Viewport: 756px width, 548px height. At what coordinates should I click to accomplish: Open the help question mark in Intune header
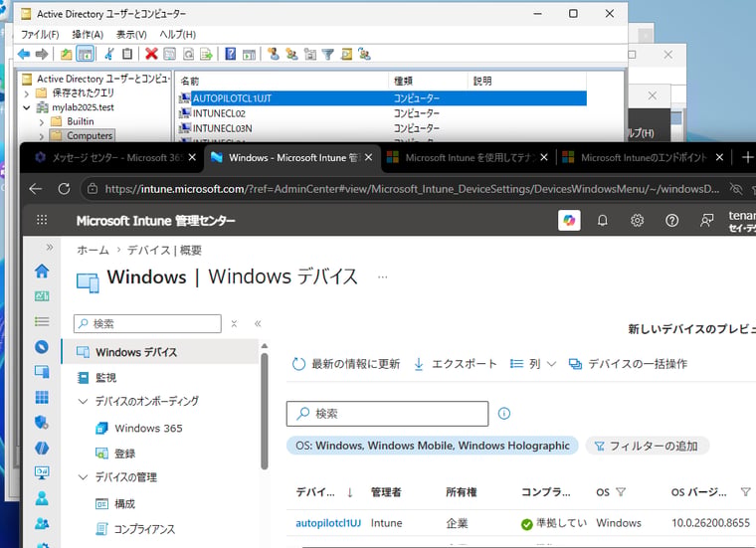click(671, 220)
